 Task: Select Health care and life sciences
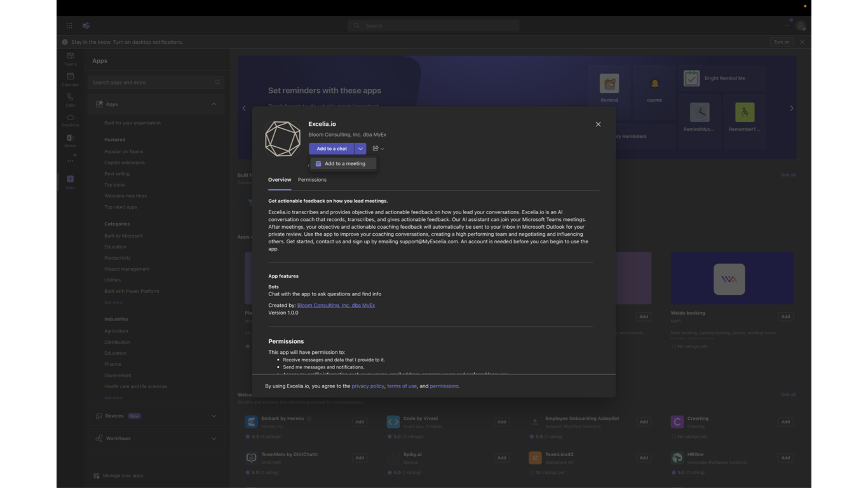136,386
